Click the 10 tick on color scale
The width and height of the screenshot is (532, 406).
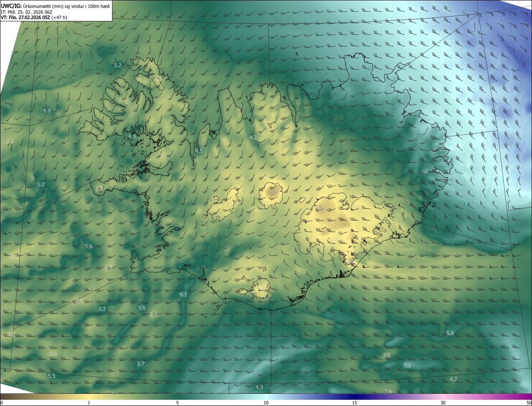[x=266, y=403]
